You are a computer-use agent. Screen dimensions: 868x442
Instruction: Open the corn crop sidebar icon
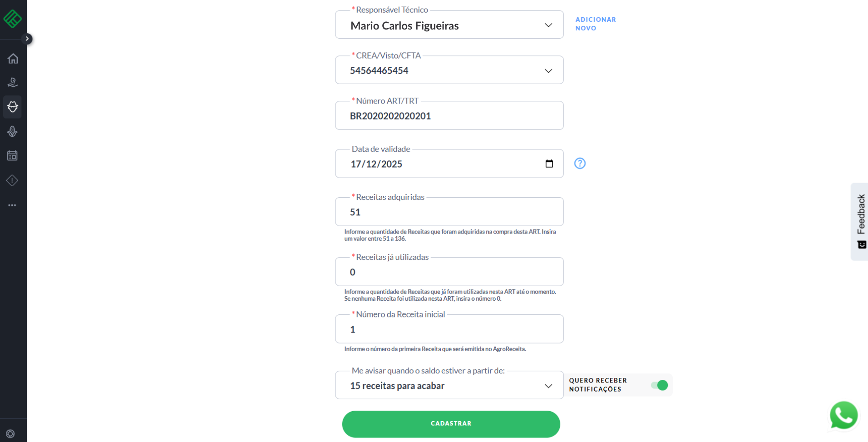tap(13, 131)
